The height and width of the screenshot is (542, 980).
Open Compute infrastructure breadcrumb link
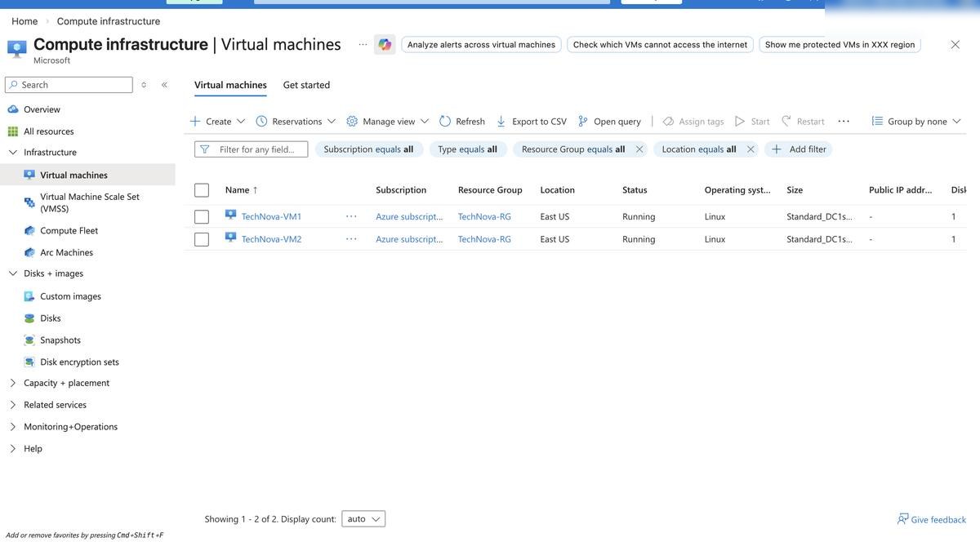109,21
